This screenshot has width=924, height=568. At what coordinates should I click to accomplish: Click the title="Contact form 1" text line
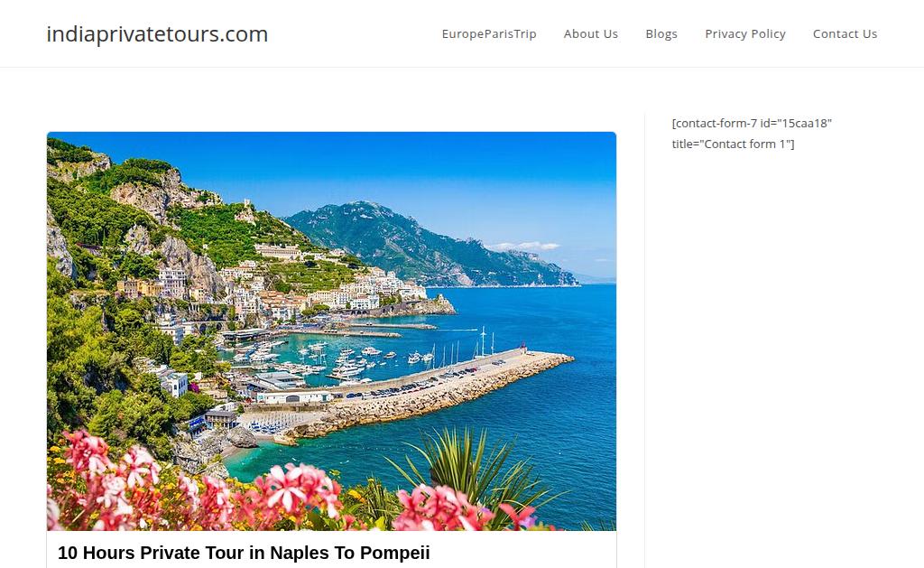point(733,144)
